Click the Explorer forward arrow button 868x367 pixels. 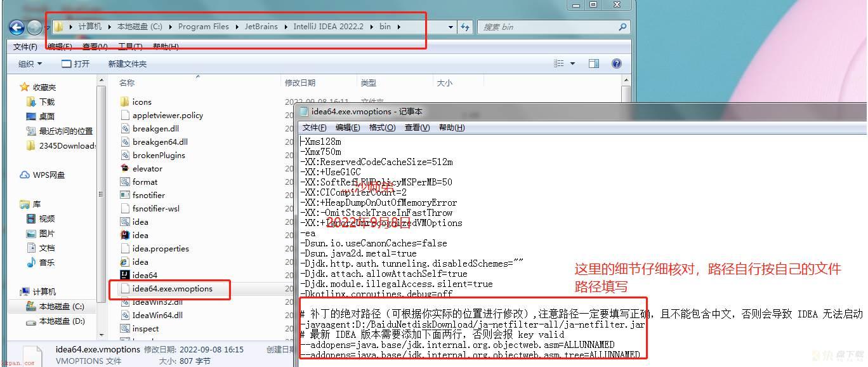[x=35, y=27]
